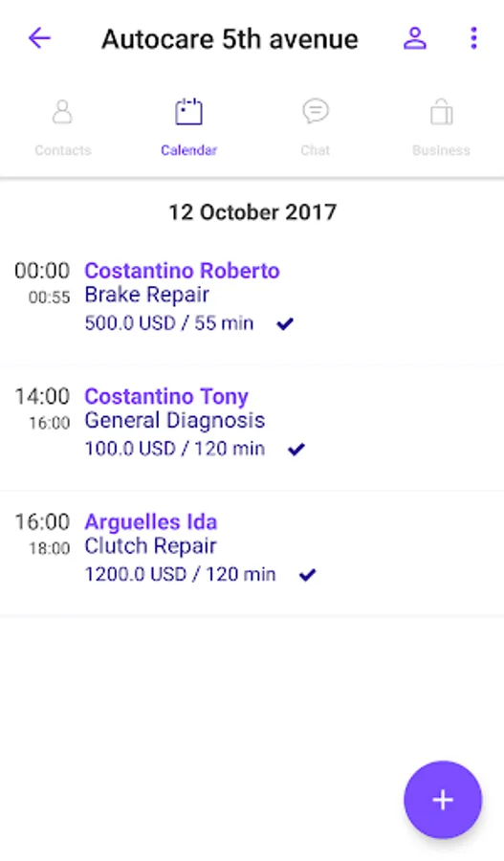Image resolution: width=504 pixels, height=861 pixels.
Task: Tap the Contacts person icon
Action: (x=62, y=112)
